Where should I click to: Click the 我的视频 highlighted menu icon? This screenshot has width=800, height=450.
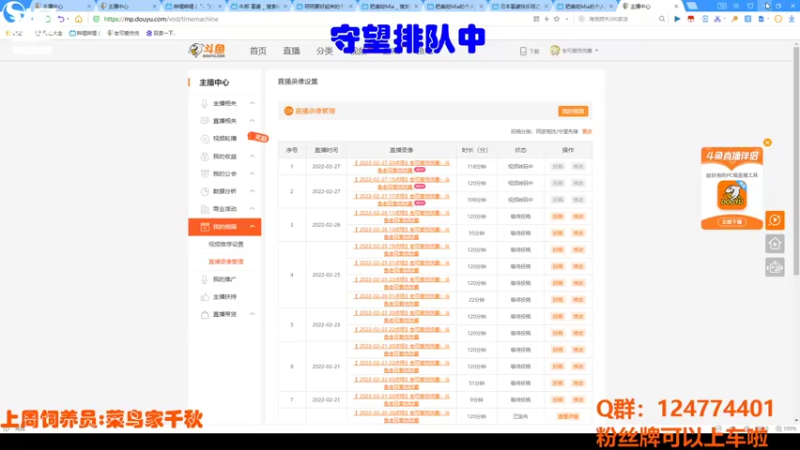click(x=204, y=227)
